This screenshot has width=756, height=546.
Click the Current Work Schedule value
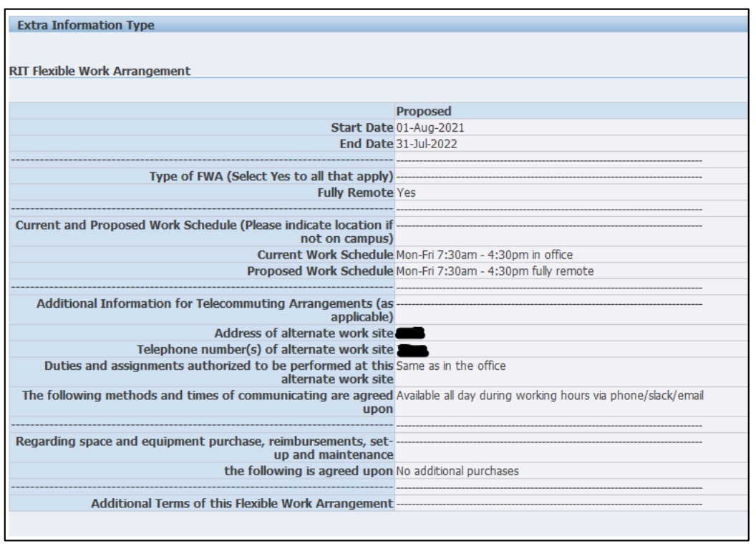click(485, 255)
